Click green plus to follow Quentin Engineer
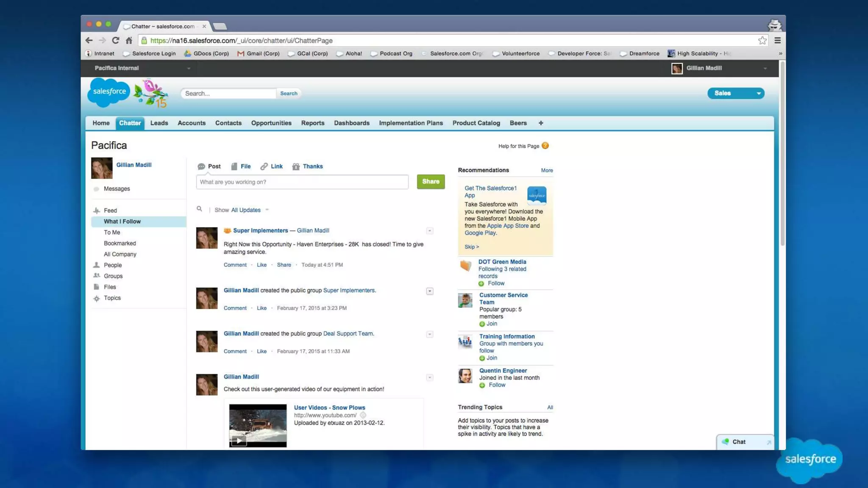868x488 pixels. 482,385
